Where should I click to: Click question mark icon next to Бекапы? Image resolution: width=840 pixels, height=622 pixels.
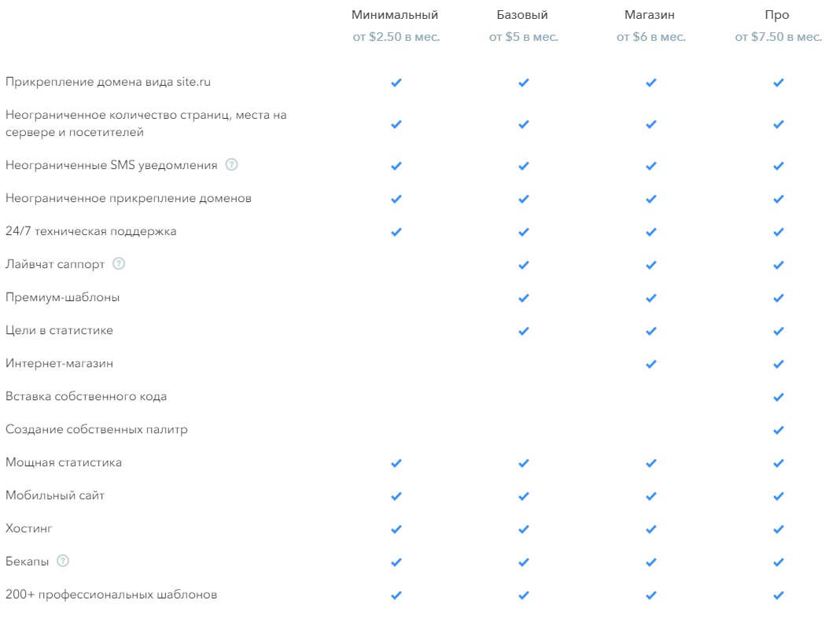[63, 561]
